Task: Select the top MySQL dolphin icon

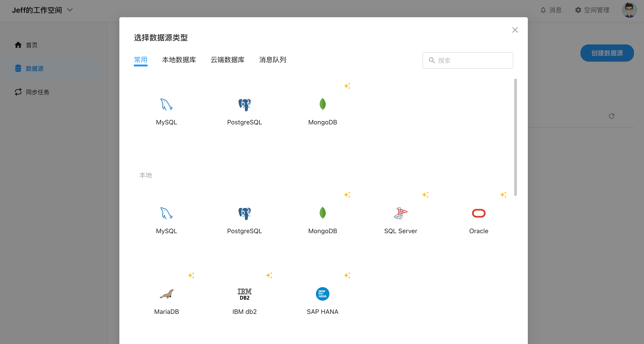Action: 167,105
